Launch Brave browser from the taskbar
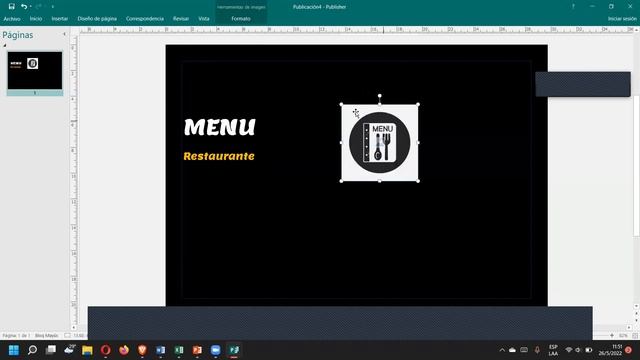Screen dimensions: 640x360 [x=142, y=350]
